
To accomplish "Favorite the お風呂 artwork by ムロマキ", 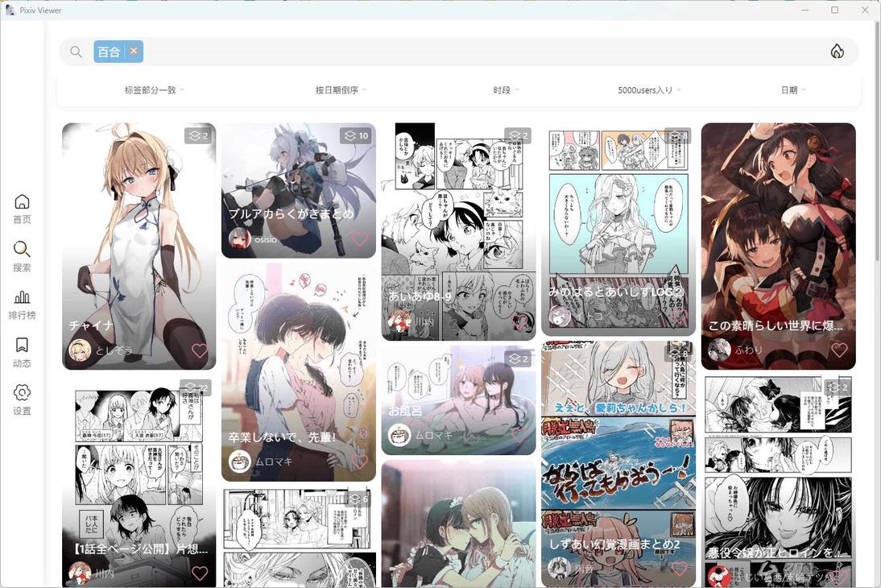I will [x=519, y=433].
